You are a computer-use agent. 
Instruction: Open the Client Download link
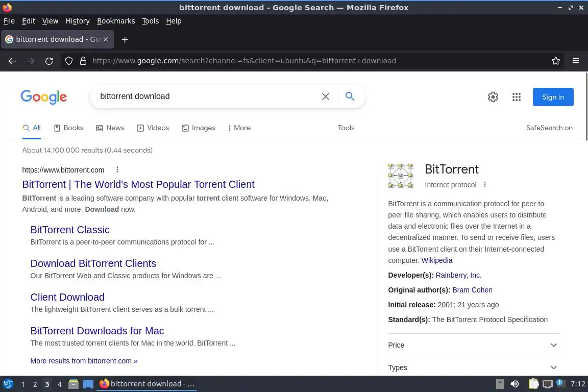point(67,297)
